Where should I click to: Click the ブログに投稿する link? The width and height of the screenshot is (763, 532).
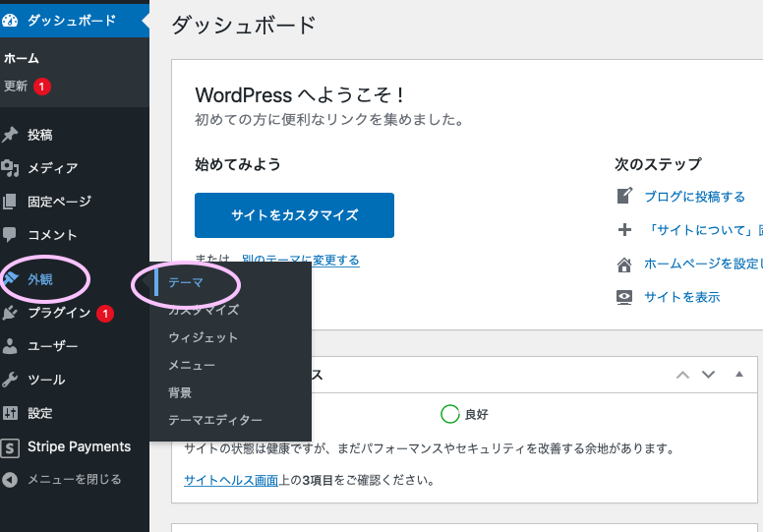[x=694, y=197]
